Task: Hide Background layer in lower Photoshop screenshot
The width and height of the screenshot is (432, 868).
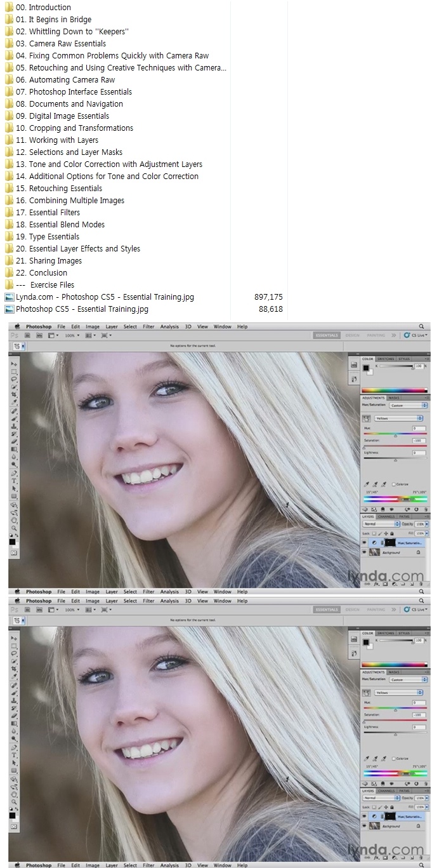Action: pos(364,825)
